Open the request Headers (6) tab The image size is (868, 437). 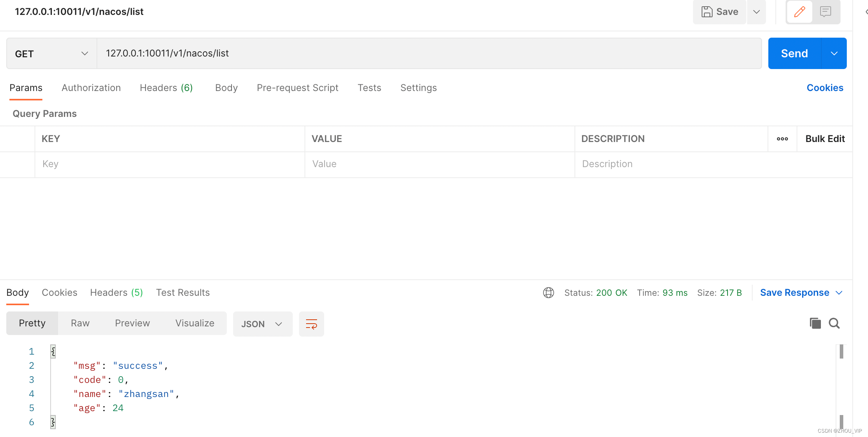coord(166,88)
